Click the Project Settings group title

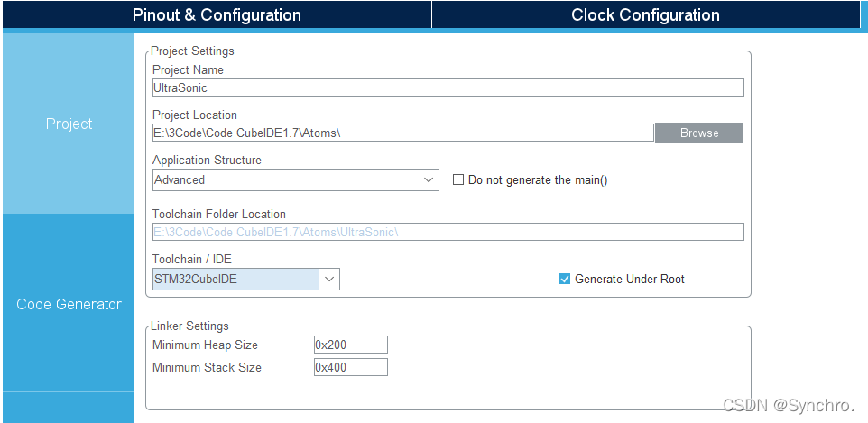[x=193, y=51]
